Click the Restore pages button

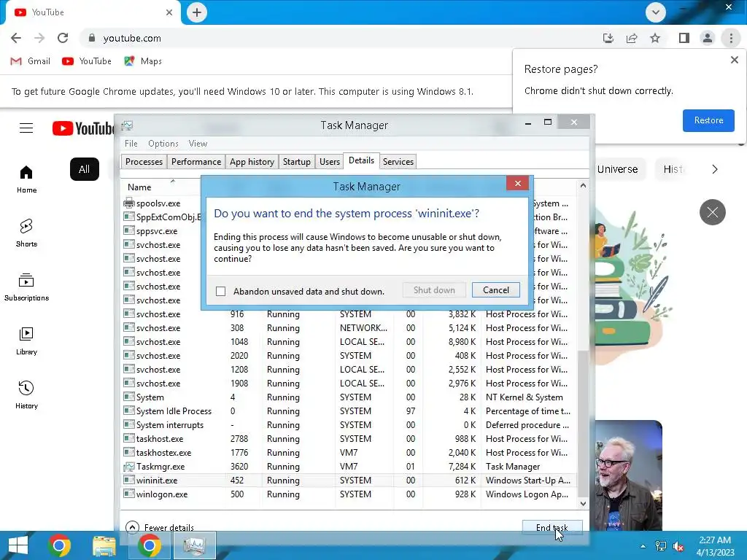pyautogui.click(x=708, y=120)
